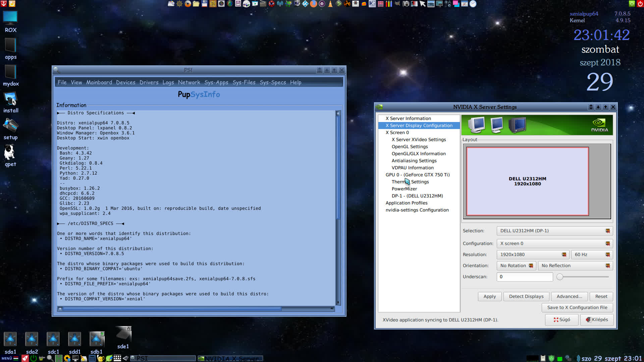Click the magnifier search icon in bottom panel

tap(50, 358)
